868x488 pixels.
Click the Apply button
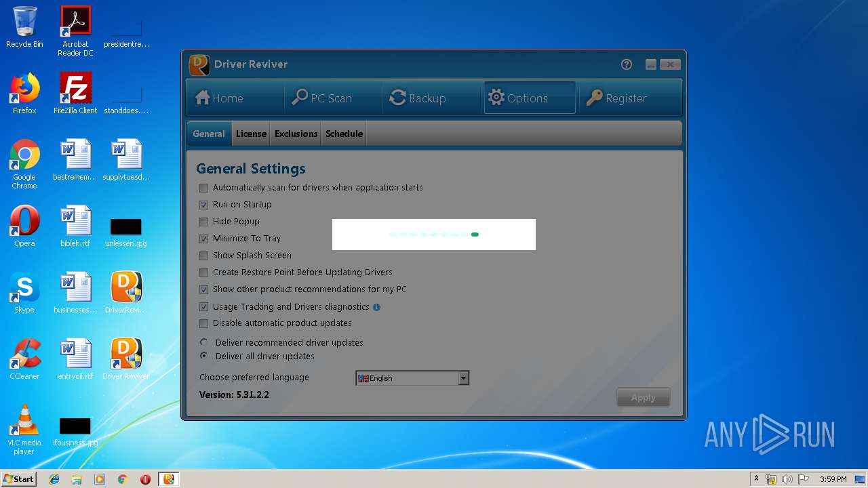tap(644, 398)
